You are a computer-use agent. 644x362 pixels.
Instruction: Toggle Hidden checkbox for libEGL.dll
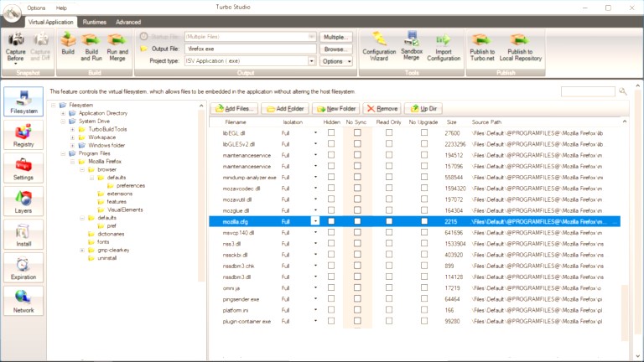331,132
